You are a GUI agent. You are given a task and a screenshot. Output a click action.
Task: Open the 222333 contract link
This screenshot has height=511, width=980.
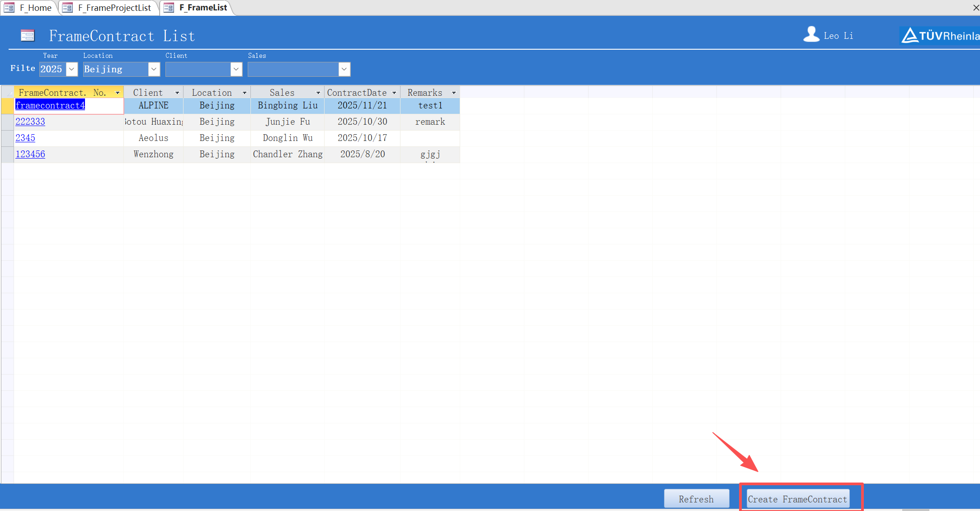(30, 122)
